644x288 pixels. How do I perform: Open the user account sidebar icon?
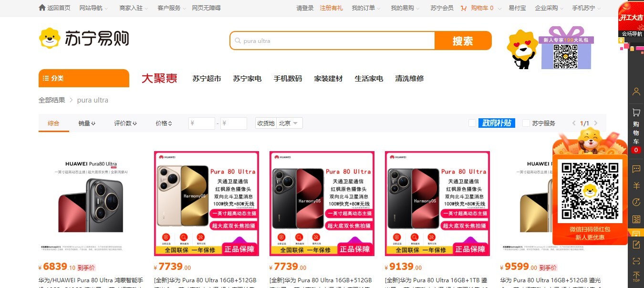pos(636,92)
